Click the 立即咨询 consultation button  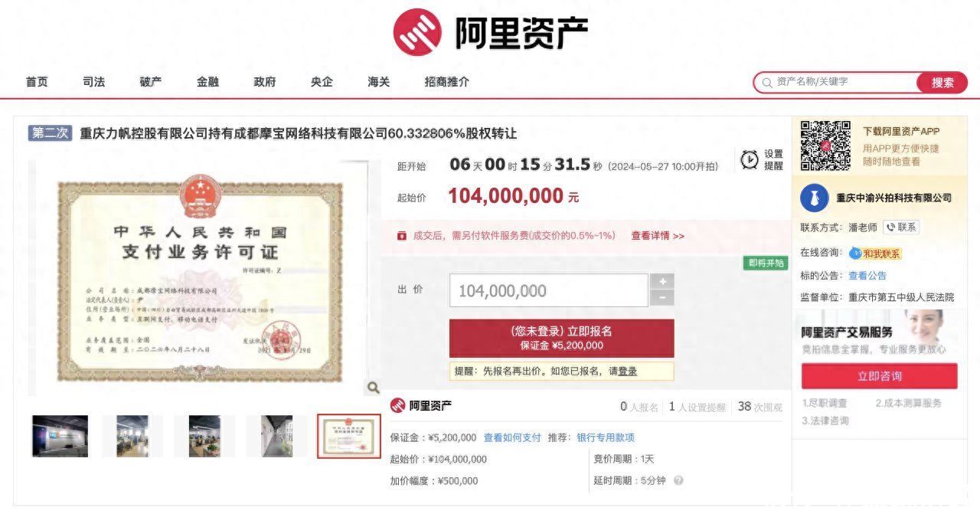(x=880, y=376)
